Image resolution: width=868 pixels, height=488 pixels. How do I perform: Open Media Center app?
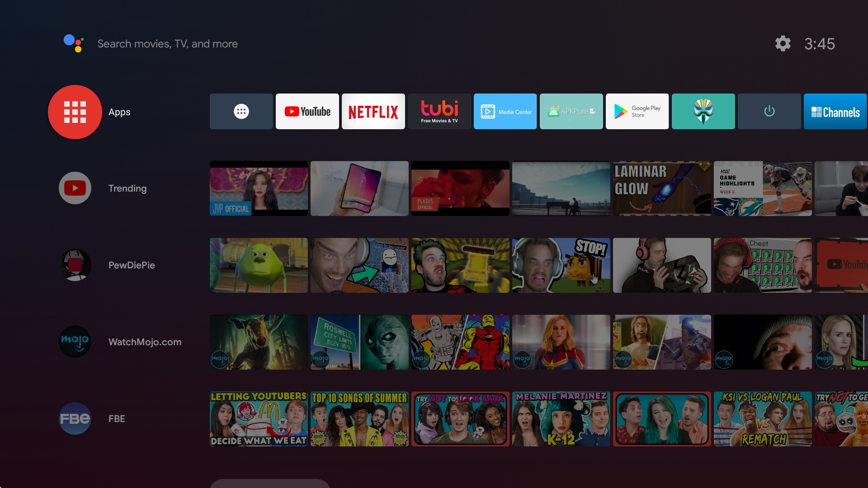click(x=505, y=112)
